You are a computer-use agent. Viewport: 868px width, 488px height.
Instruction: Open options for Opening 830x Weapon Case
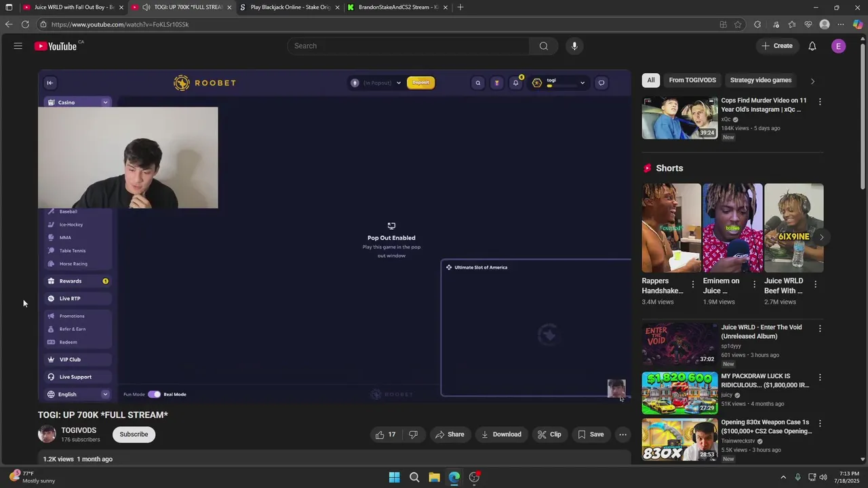pos(820,424)
